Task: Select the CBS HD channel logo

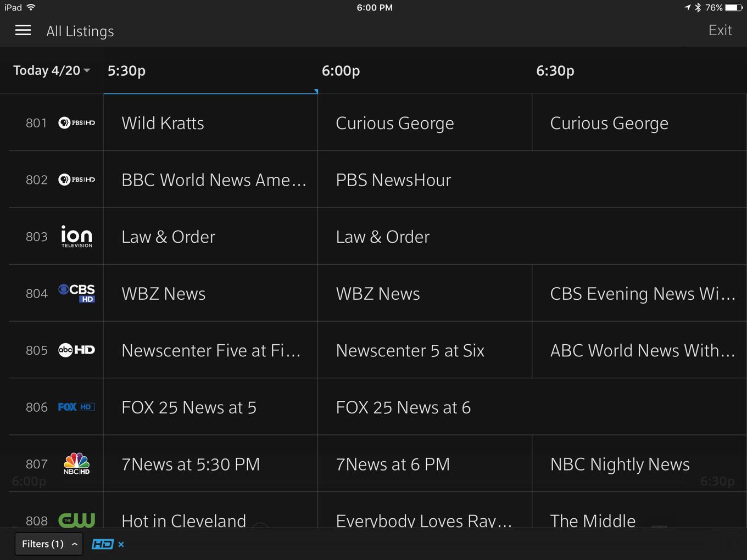Action: [76, 293]
